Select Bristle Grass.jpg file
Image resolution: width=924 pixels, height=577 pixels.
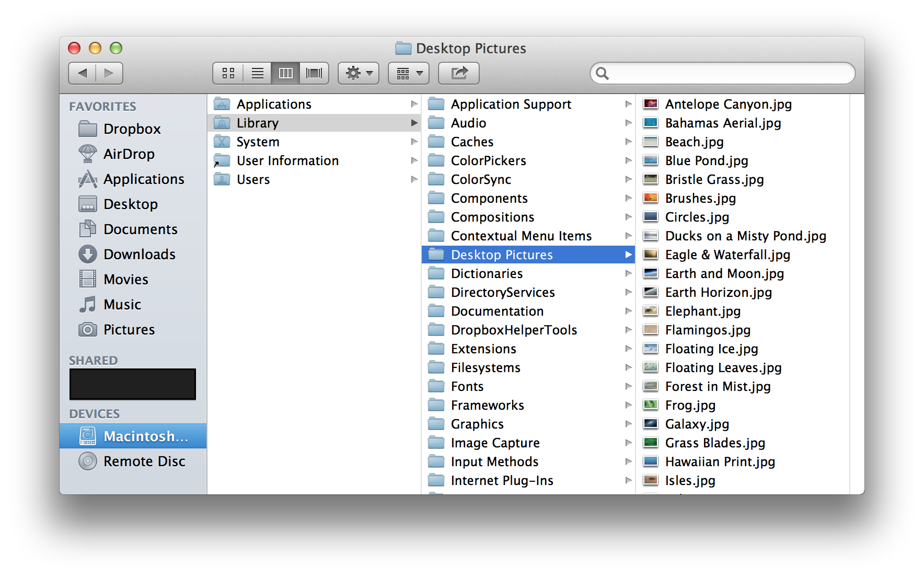(743, 179)
